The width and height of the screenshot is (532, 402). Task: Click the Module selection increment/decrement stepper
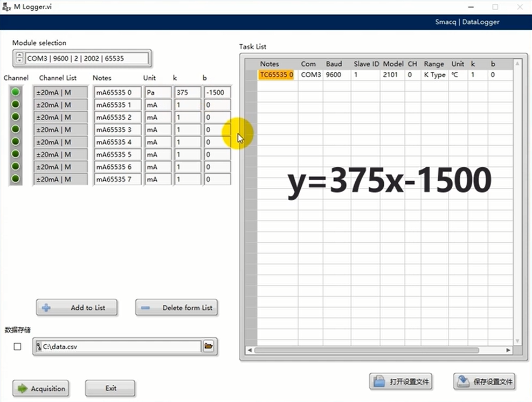point(20,58)
